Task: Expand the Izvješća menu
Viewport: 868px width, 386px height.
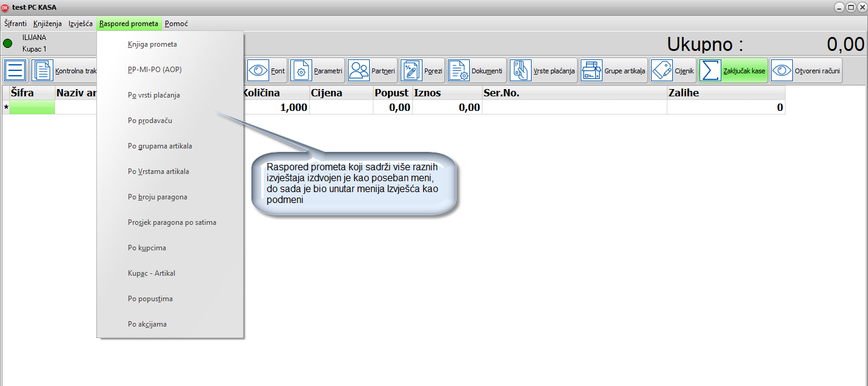Action: click(x=80, y=24)
